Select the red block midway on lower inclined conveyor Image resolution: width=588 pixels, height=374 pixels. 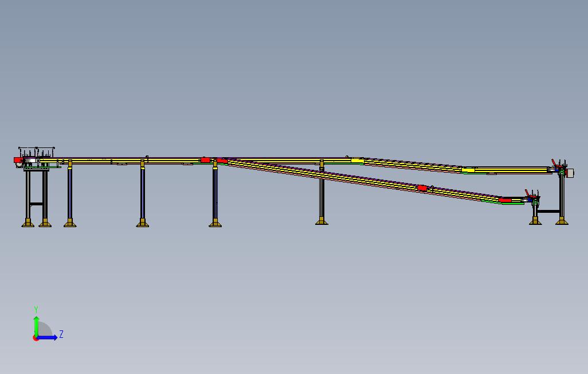point(422,188)
